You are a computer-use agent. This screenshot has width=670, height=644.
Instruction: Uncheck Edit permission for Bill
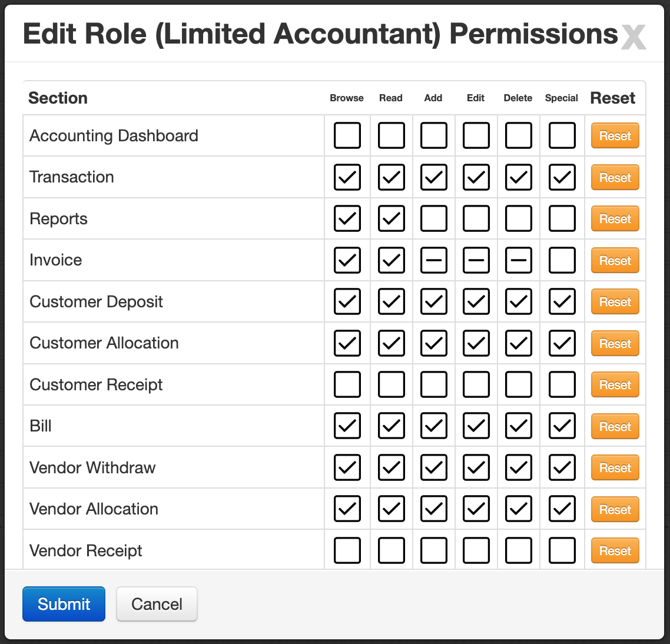coord(476,426)
